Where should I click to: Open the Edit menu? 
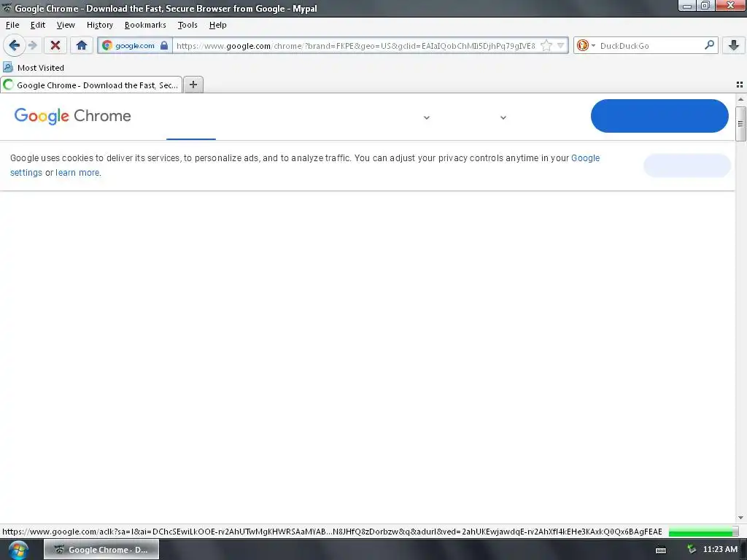[x=38, y=26]
